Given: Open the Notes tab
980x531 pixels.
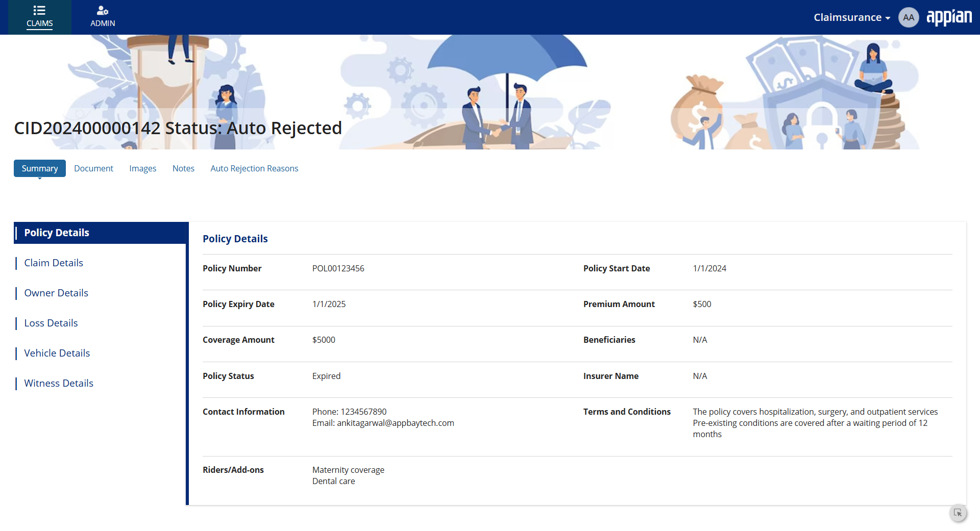Looking at the screenshot, I should point(183,168).
